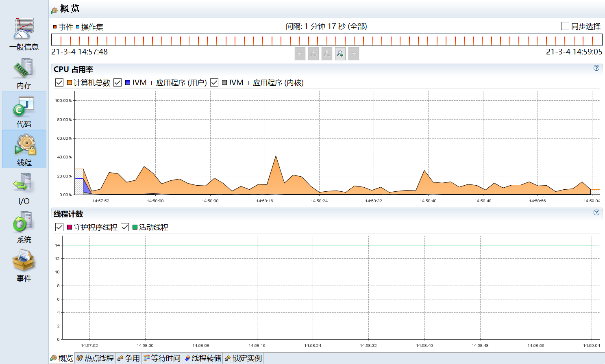This screenshot has height=364, width=605.
Task: Uncheck JVM + 应用程序 (用户) series
Action: [x=117, y=82]
